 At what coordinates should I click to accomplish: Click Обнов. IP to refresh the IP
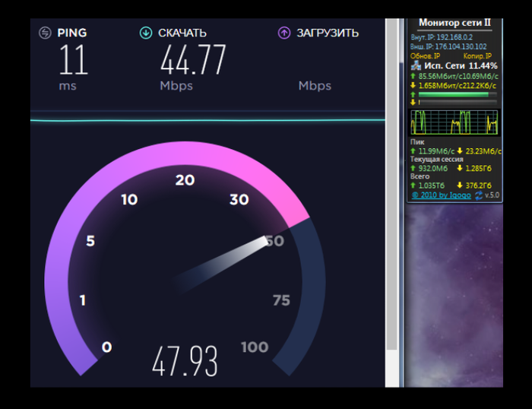click(x=426, y=56)
